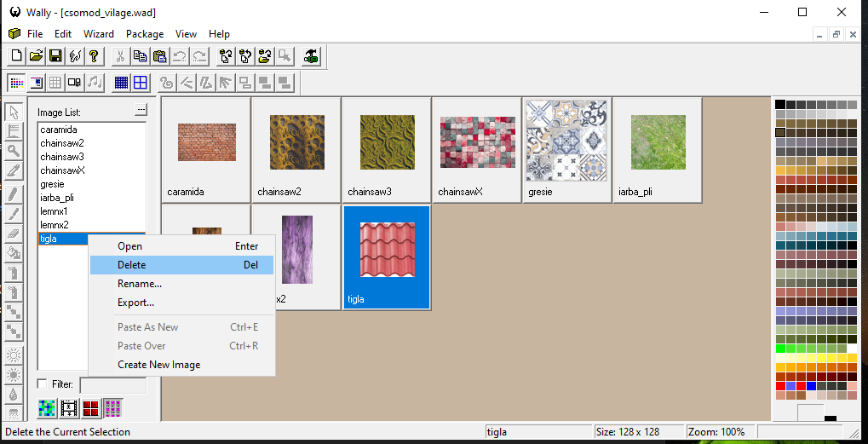Toggle the color palette toolbar button
The image size is (868, 444).
point(17,83)
